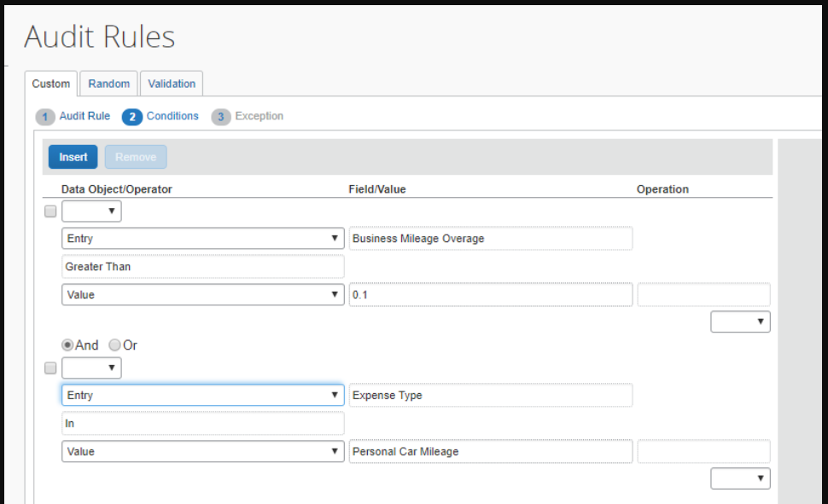Go to step 1 Audit Rule

tap(73, 116)
